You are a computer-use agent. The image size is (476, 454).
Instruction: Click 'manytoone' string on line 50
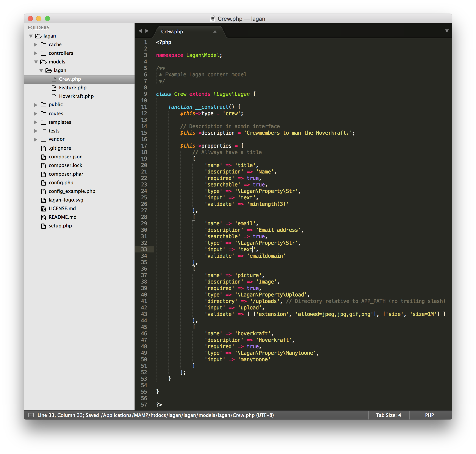254,359
